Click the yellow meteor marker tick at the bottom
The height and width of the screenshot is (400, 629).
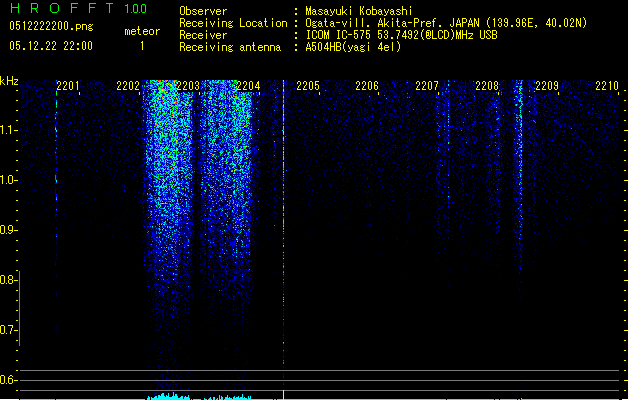(284, 394)
